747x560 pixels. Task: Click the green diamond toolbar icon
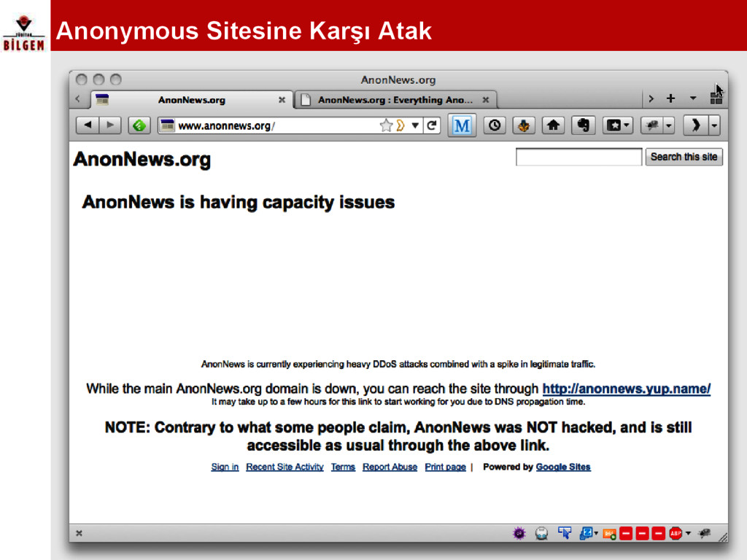click(x=139, y=125)
